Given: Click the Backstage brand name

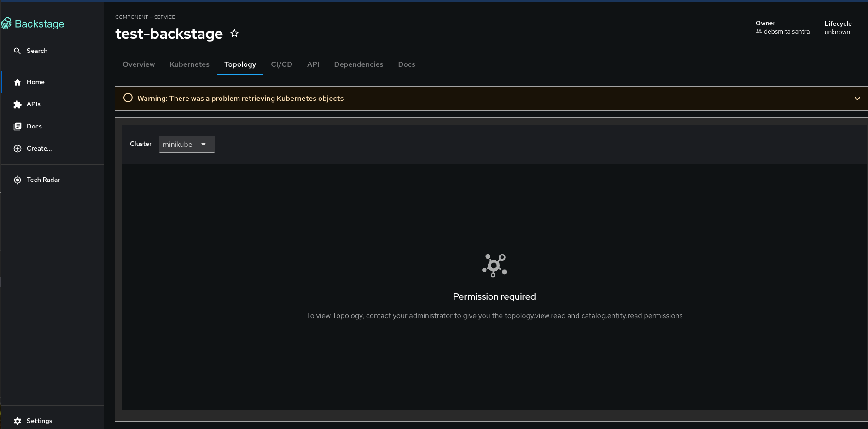Looking at the screenshot, I should pyautogui.click(x=40, y=24).
